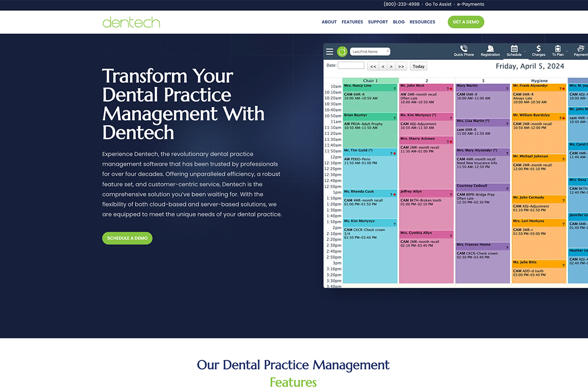Call the (800)-233-4998 phone link
The width and height of the screenshot is (588, 392).
(x=401, y=4)
